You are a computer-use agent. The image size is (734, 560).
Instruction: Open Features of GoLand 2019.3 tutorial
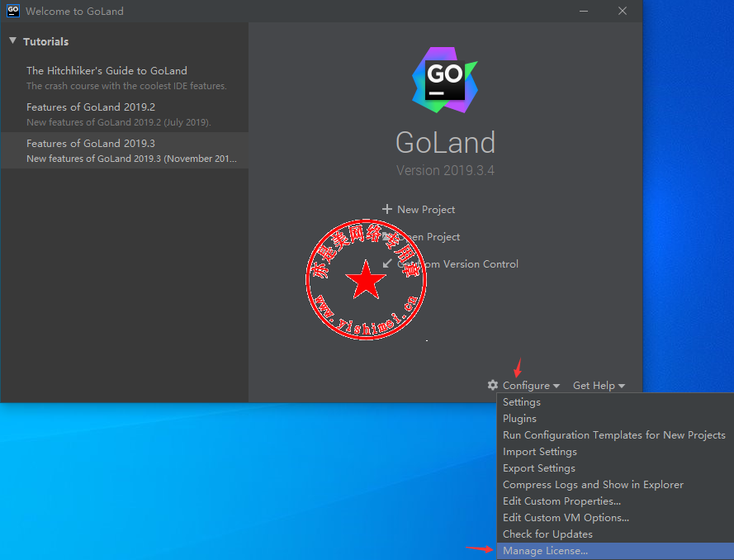tap(125, 150)
